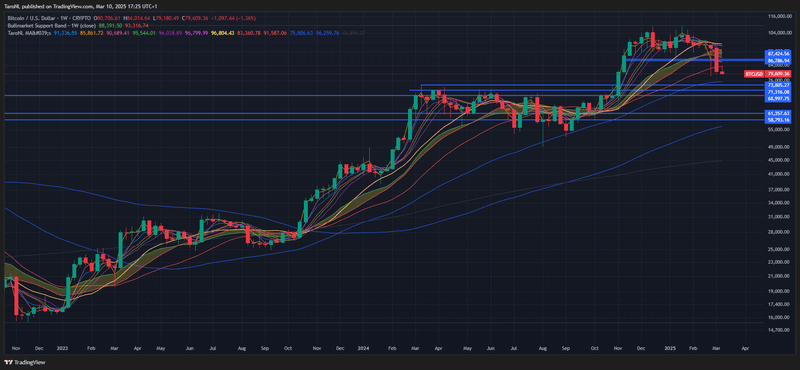Click the 37,000.00 price axis label
The height and width of the screenshot is (370, 800).
point(778,189)
